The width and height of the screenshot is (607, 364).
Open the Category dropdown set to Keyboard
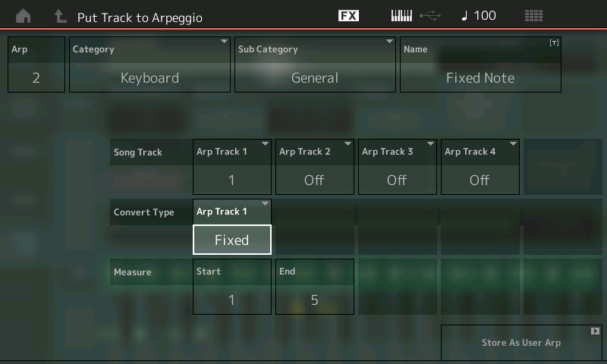click(149, 64)
